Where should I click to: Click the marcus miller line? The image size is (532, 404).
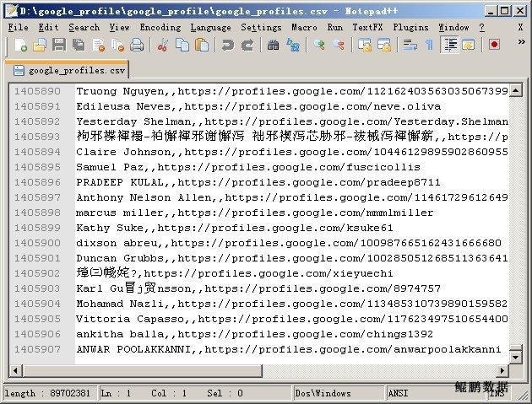pos(255,213)
